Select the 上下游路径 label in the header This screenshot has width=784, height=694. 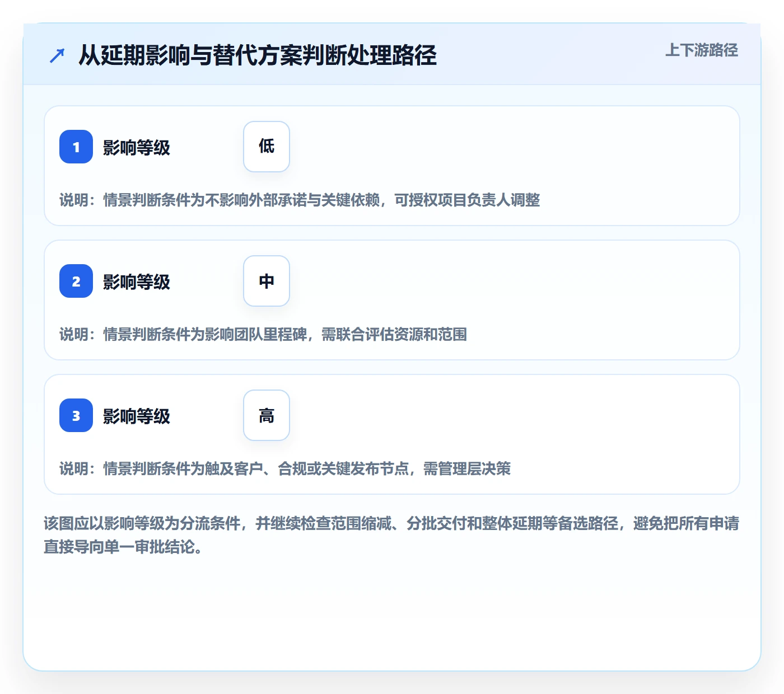701,50
